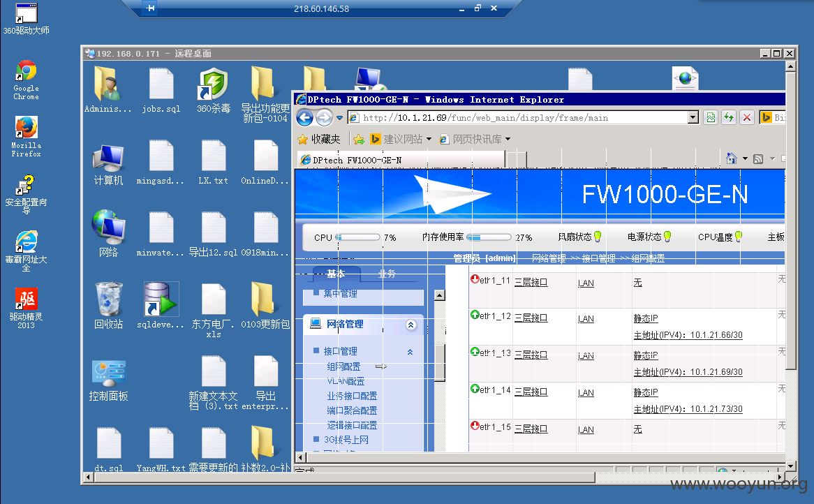Click the green up status icon for eth1_14
This screenshot has height=504, width=814.
tap(475, 388)
